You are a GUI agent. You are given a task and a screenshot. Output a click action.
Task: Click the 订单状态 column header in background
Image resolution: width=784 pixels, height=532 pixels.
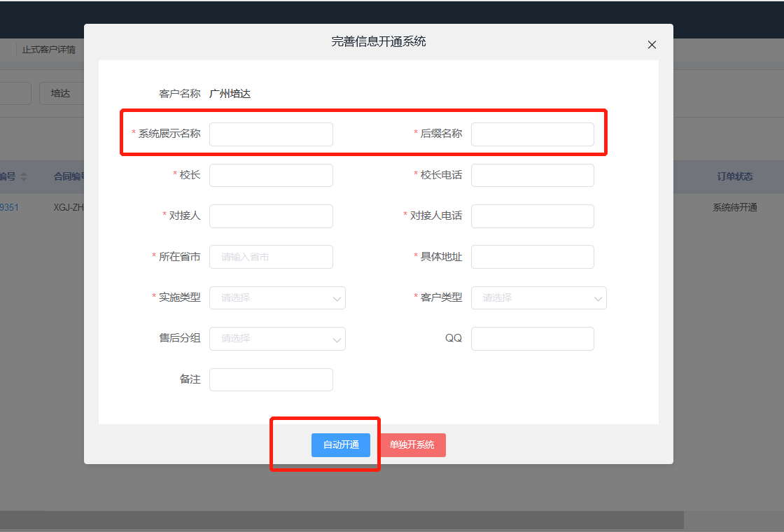(734, 176)
